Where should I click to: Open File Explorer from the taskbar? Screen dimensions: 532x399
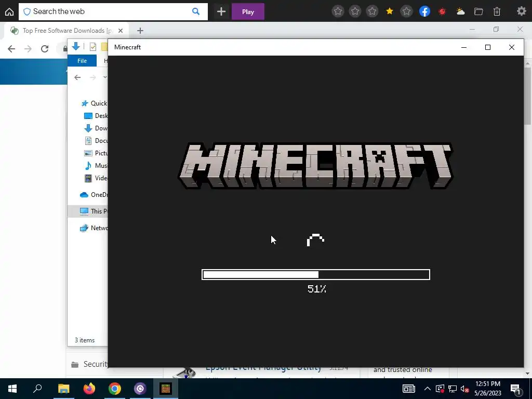[63, 389]
